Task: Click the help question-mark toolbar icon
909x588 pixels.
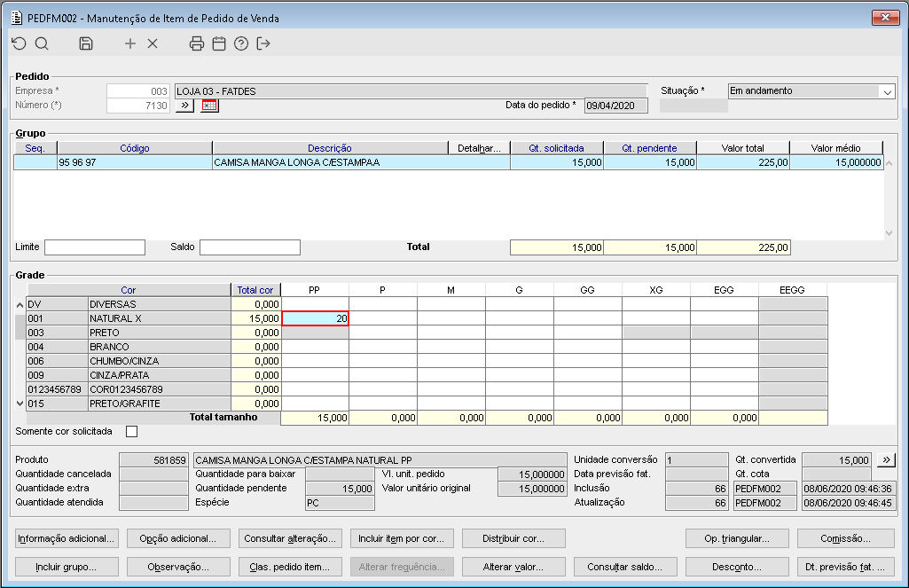Action: pos(241,43)
